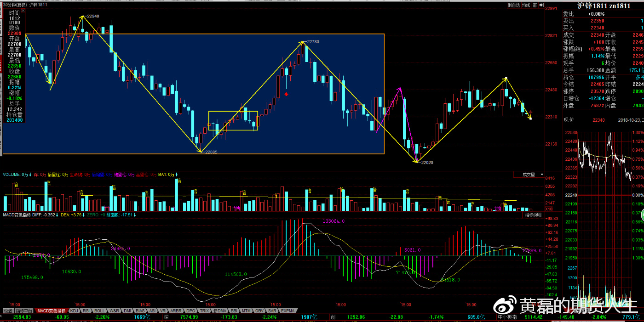Switch to the DMI indicator tab
Image resolution: width=644 pixels, height=322 pixels.
pyautogui.click(x=127, y=311)
